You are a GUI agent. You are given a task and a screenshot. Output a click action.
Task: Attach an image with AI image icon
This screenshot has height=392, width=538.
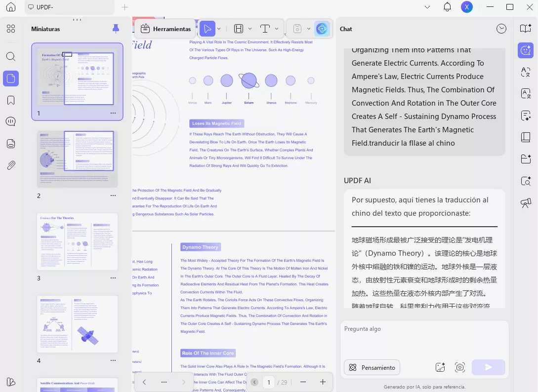(x=440, y=367)
